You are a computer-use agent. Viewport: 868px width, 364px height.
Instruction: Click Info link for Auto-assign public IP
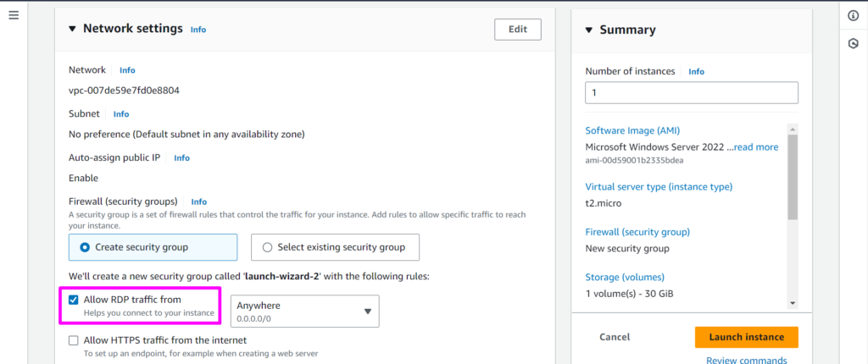point(181,157)
